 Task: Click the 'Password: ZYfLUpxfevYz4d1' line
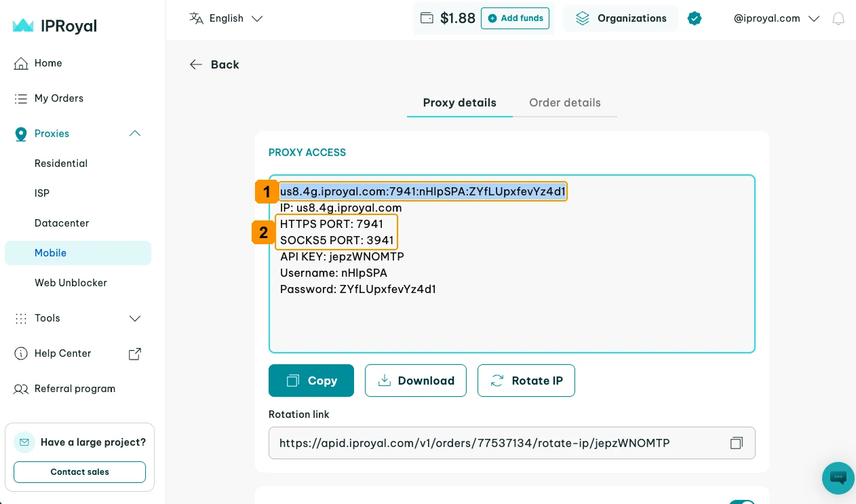(358, 289)
